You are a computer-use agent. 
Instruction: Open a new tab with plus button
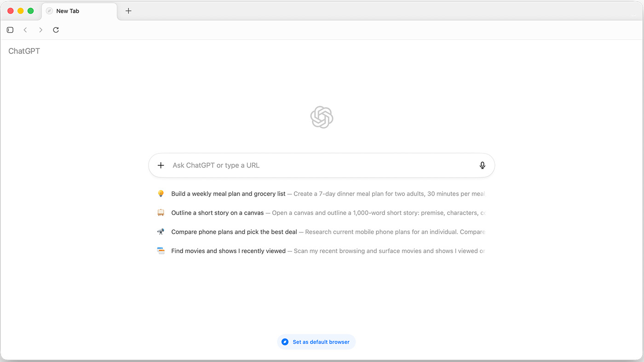pos(128,11)
